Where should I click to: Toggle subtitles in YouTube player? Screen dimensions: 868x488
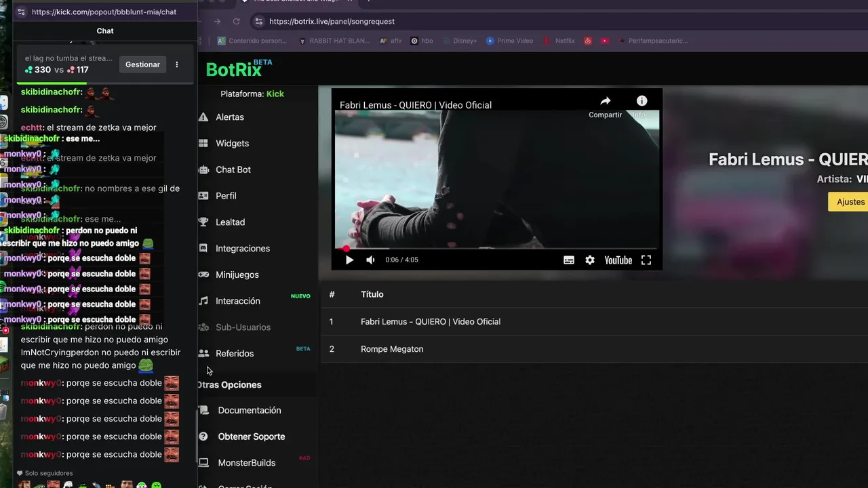pos(569,260)
